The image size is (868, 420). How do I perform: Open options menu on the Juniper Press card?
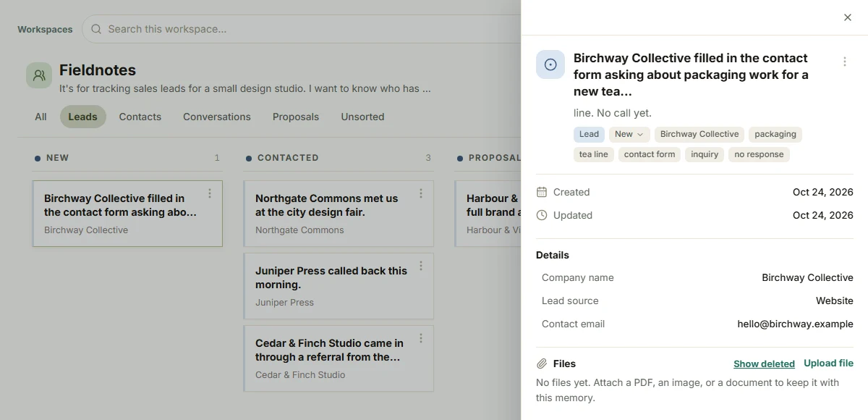point(421,266)
